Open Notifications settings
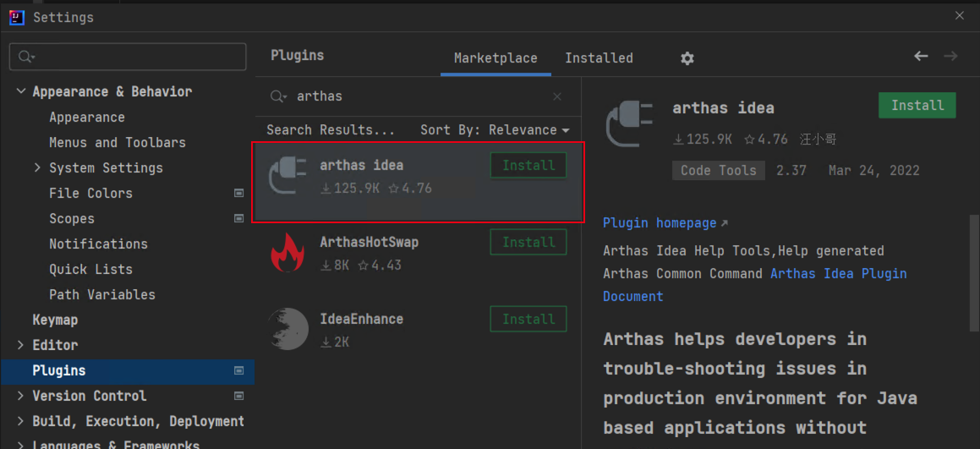 point(99,244)
